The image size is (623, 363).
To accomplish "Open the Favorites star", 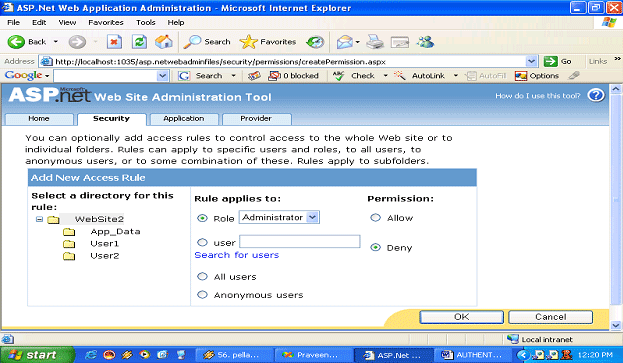I will click(x=249, y=42).
